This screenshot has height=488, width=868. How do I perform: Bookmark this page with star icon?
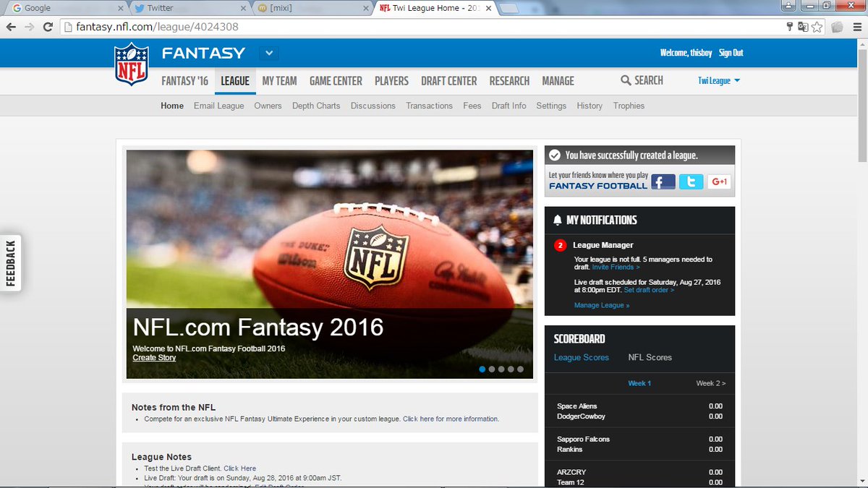pos(817,27)
